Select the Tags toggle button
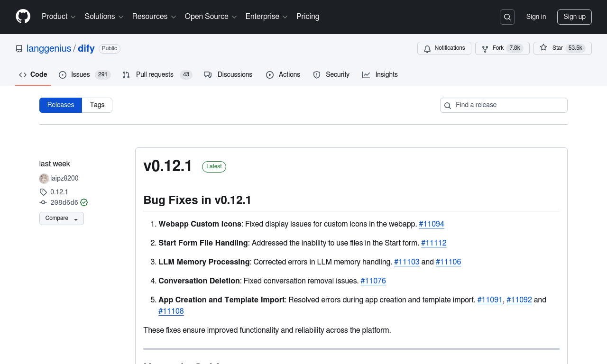Image resolution: width=607 pixels, height=364 pixels. 97,105
